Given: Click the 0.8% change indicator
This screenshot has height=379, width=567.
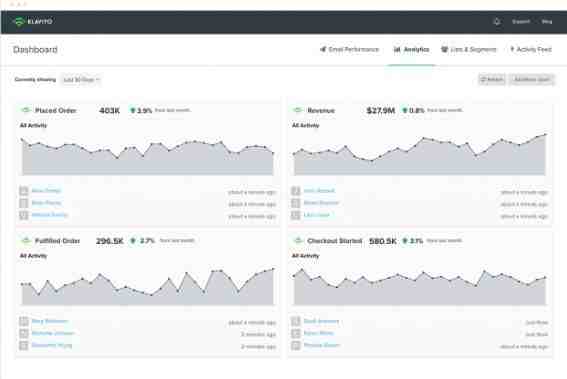Looking at the screenshot, I should tap(414, 110).
